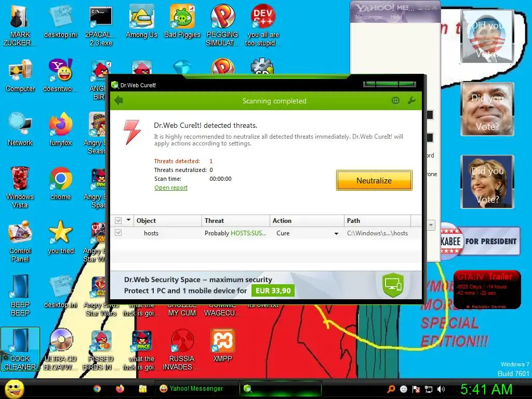This screenshot has height=399, width=532.
Task: Click the Path column header
Action: [x=377, y=220]
